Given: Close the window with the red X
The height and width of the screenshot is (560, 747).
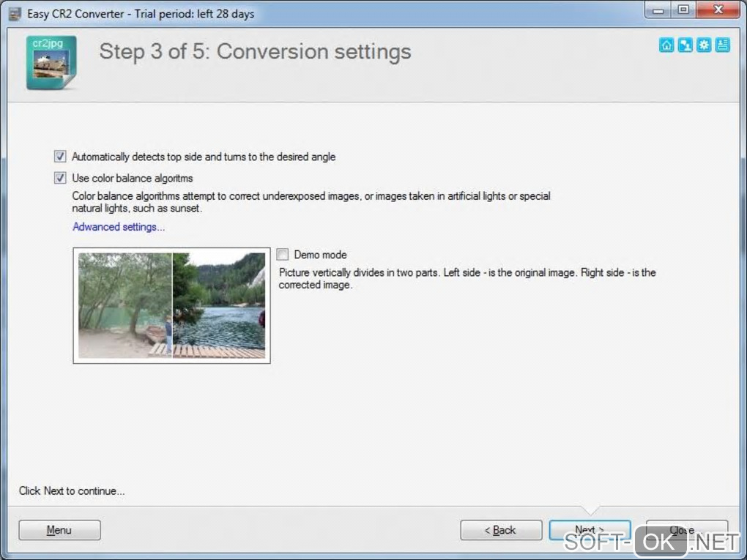Looking at the screenshot, I should tap(718, 10).
